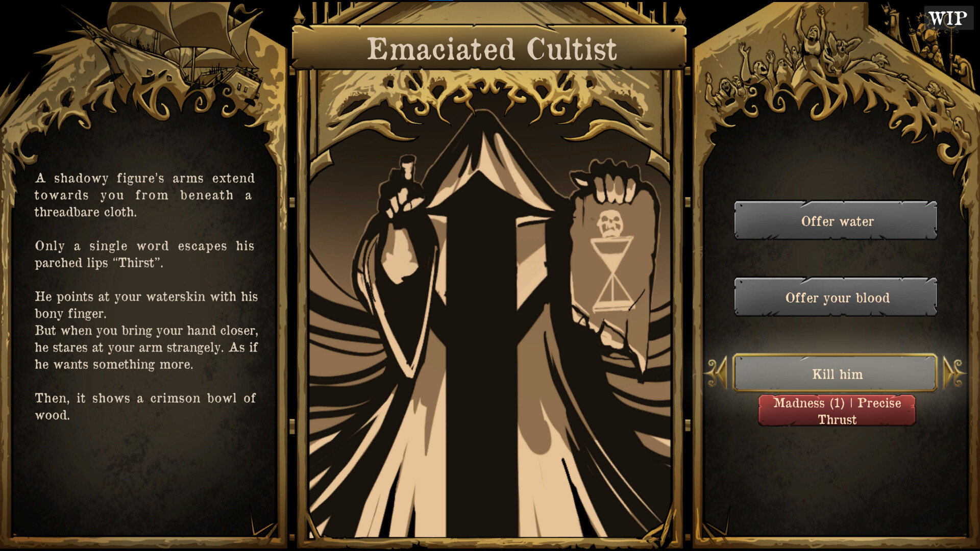Click the 'crimson bowl of wood' sentence
Image resolution: width=980 pixels, height=551 pixels.
(145, 407)
